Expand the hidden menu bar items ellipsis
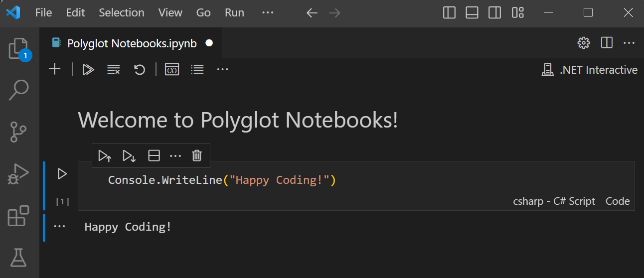This screenshot has height=278, width=644. pyautogui.click(x=268, y=13)
